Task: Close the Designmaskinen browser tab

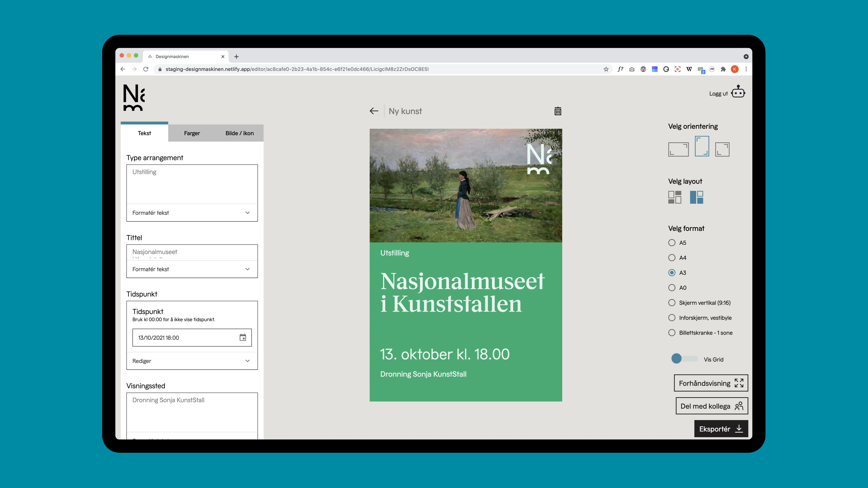Action: click(223, 57)
